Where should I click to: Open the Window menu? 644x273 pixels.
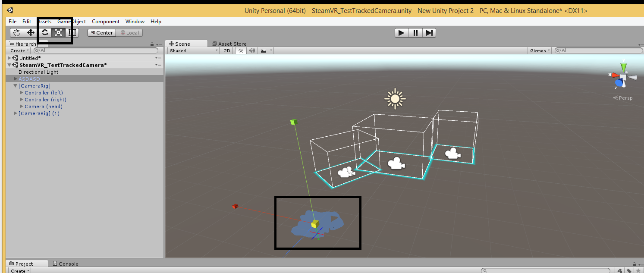[135, 22]
